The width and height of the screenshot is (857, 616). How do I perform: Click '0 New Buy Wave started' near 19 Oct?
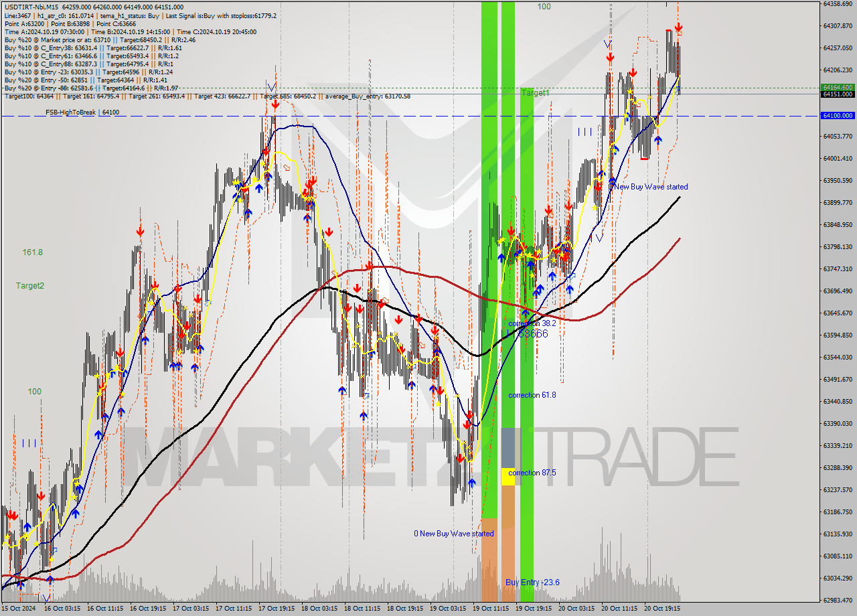tap(454, 534)
